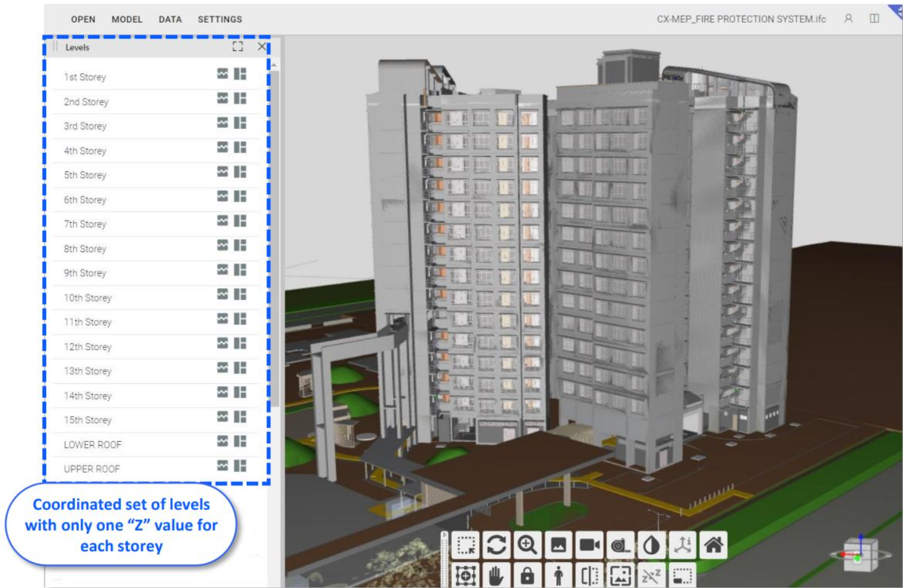Viewport: 903px width, 588px height.
Task: Click the picture image toolbar icon
Action: click(558, 545)
